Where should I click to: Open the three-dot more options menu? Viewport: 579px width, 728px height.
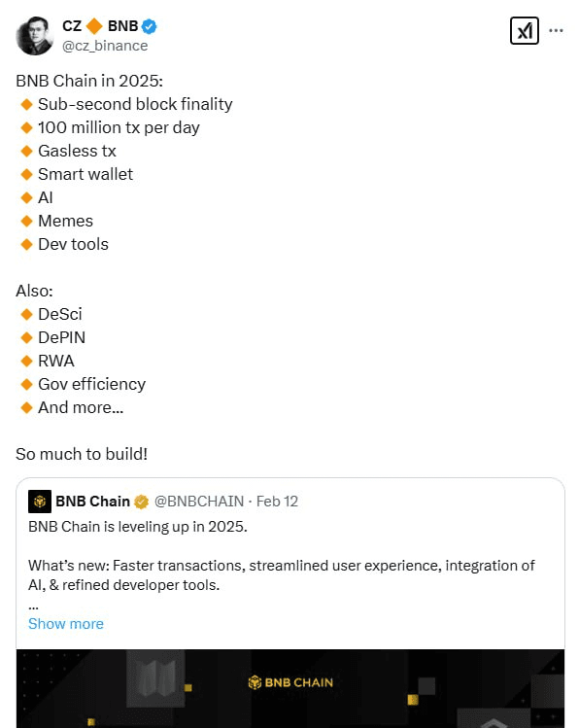tap(556, 31)
